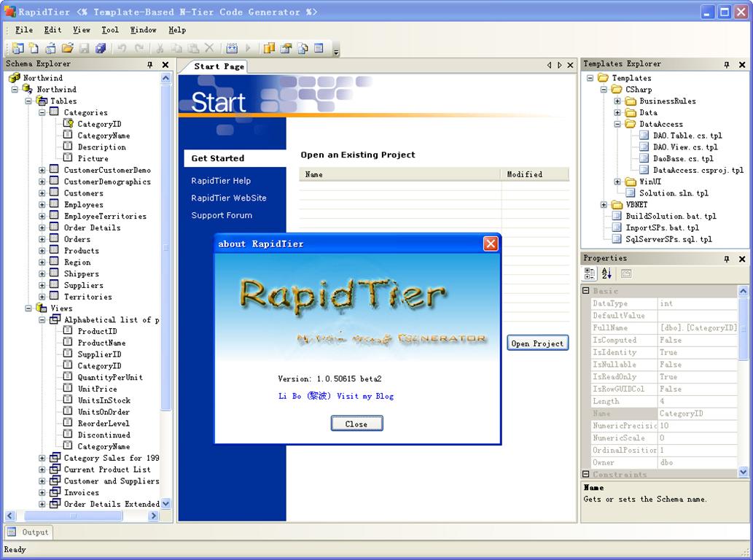Expand the Order Details table node
Viewport: 753px width, 560px height.
coord(42,227)
